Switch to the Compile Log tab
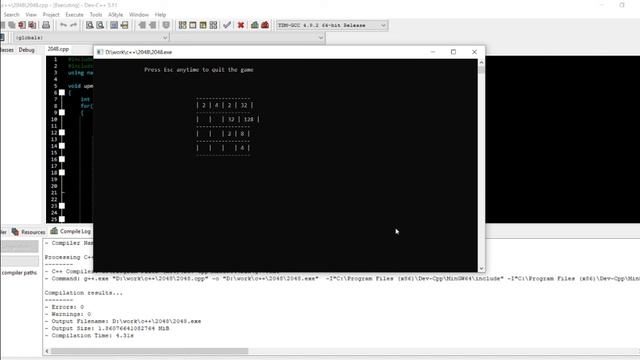 coord(70,231)
